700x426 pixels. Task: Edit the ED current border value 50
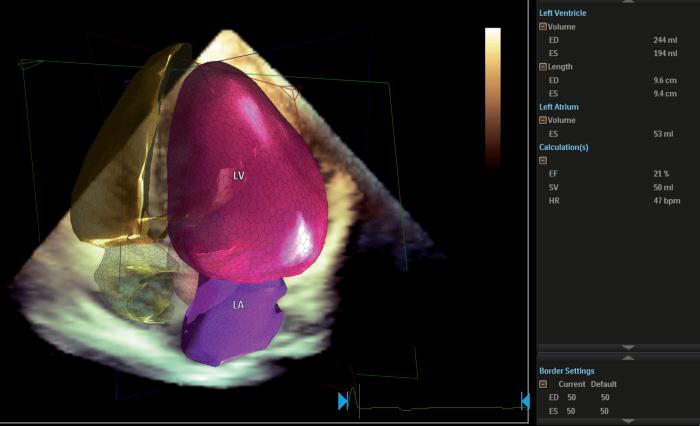coord(571,397)
